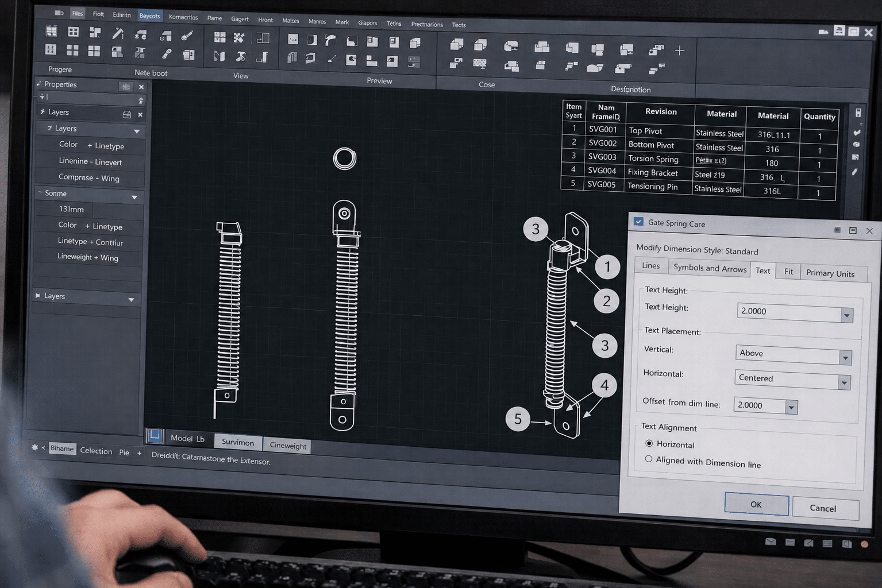Select the arch shape icon in the Preview group
The width and height of the screenshot is (882, 588).
click(x=330, y=40)
